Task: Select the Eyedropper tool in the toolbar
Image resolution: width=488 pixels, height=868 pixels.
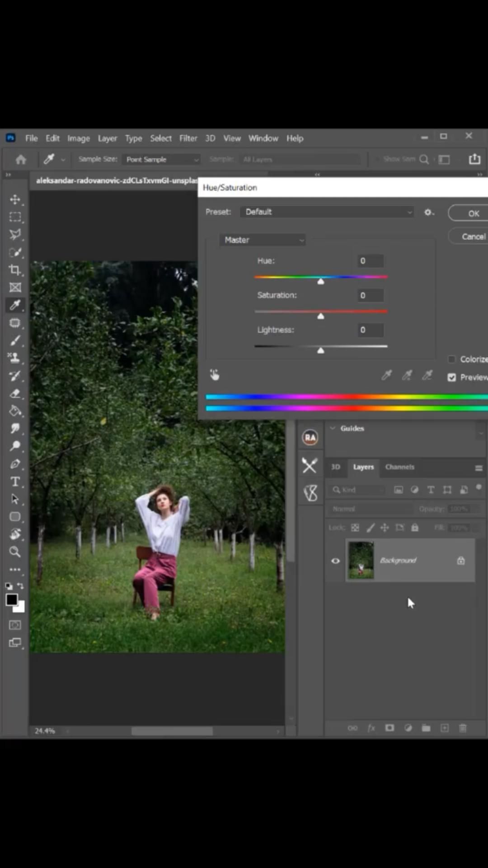Action: click(15, 305)
